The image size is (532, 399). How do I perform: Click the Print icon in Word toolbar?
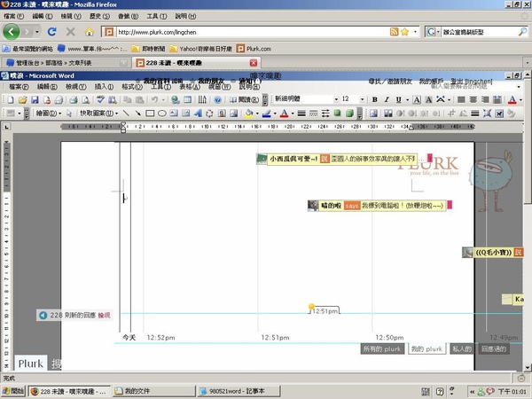click(74, 99)
